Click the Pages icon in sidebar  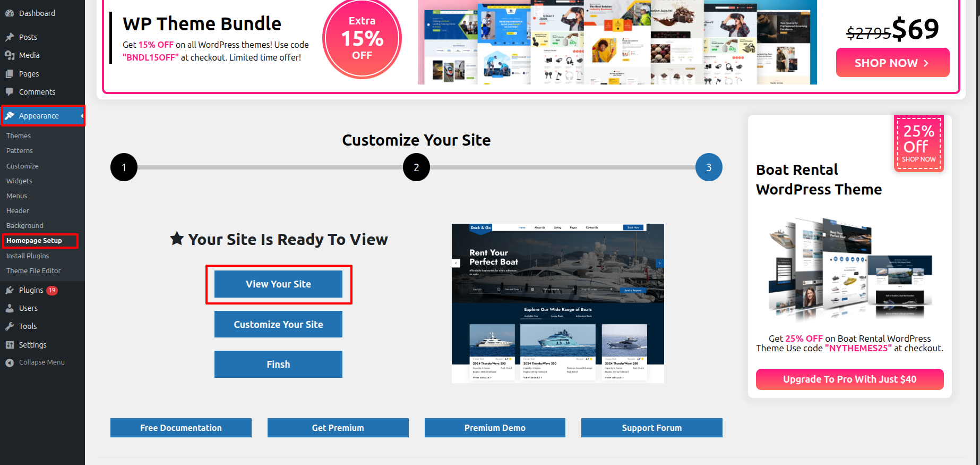tap(10, 74)
